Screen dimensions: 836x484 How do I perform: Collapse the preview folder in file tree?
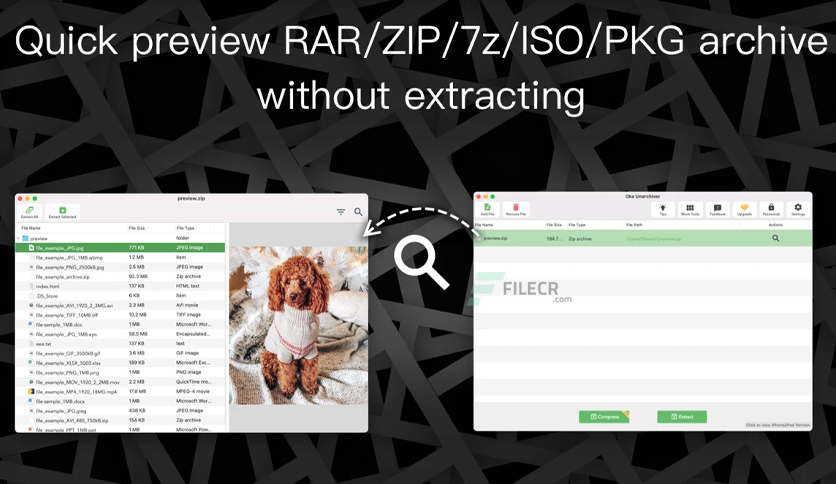(x=19, y=238)
